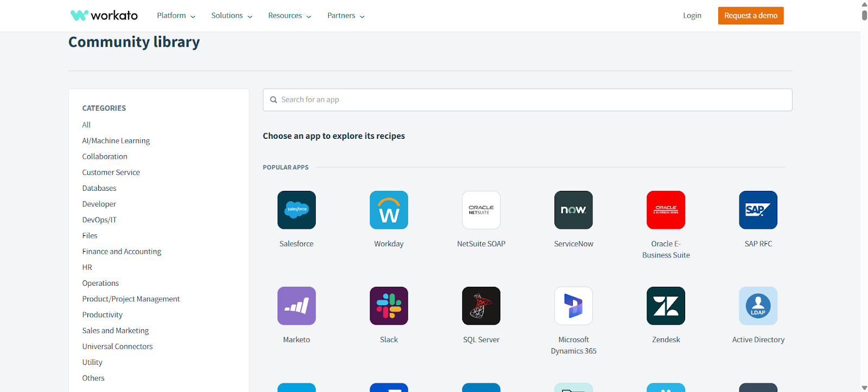The height and width of the screenshot is (392, 868).
Task: Open the Resources dropdown
Action: point(290,16)
